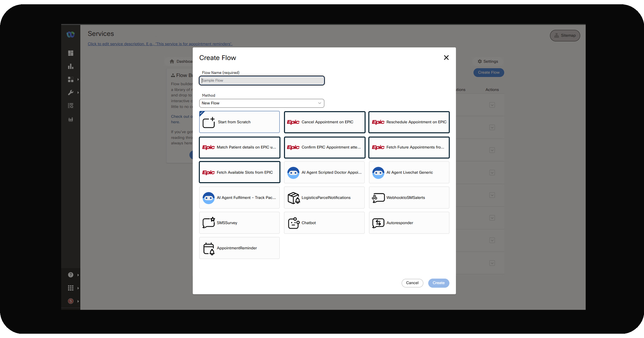Select AI Agent Scripted Doctor Appointment template

click(x=324, y=172)
